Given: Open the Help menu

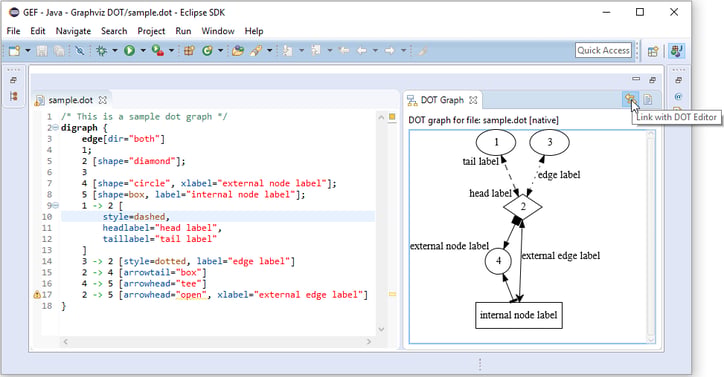Looking at the screenshot, I should (x=254, y=31).
